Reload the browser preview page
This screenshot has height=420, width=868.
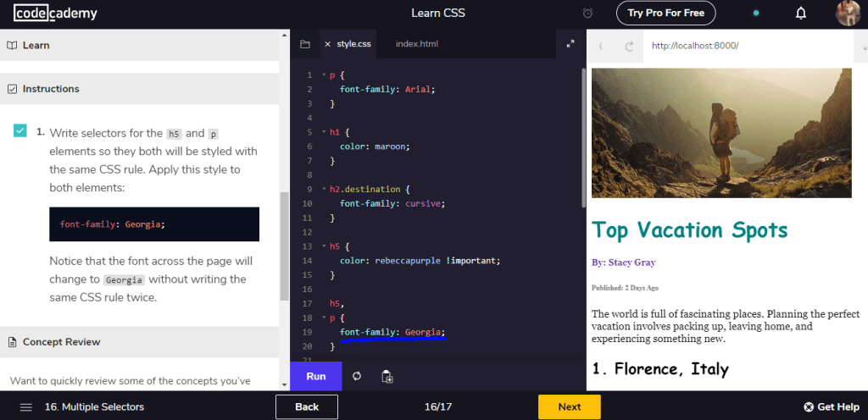(629, 46)
